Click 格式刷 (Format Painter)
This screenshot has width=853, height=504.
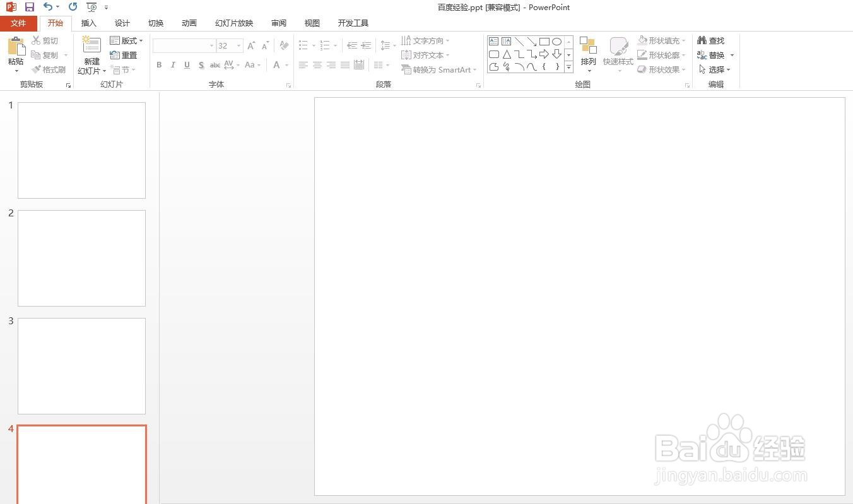49,69
